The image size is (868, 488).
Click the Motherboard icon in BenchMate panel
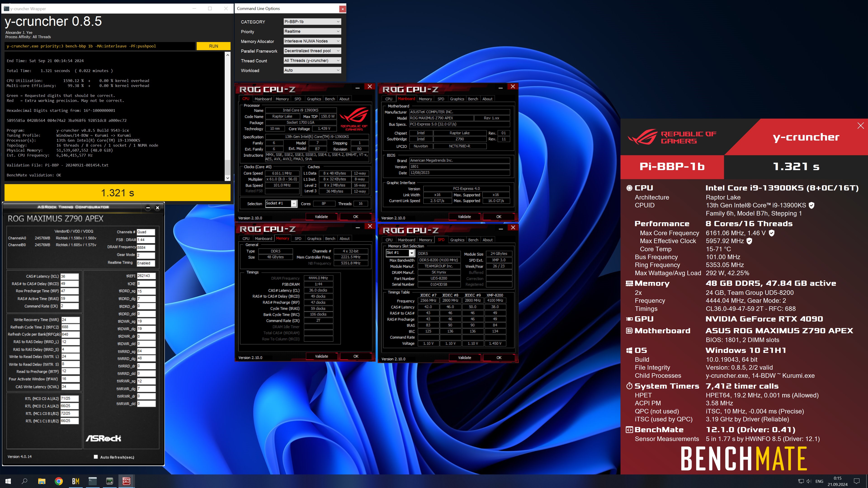coord(629,331)
